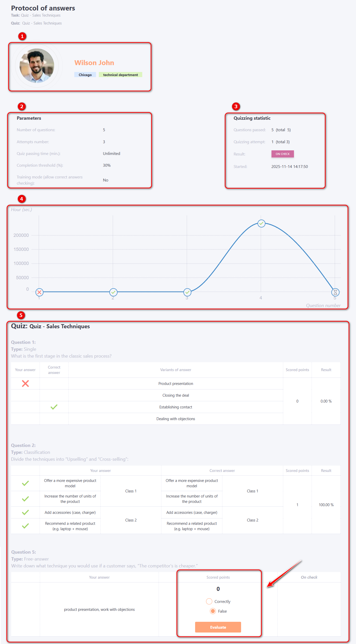Click the peak check marker on question 4
This screenshot has width=356, height=644.
click(261, 223)
